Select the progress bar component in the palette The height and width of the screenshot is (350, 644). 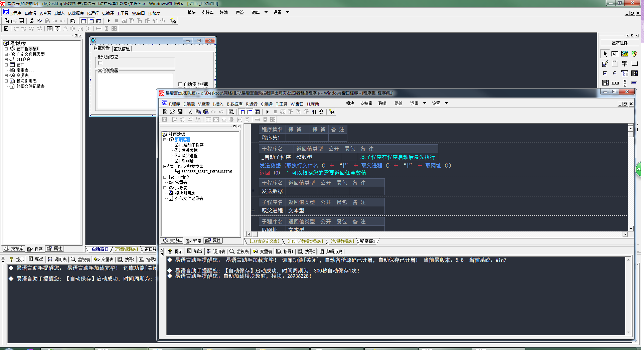coord(634,83)
